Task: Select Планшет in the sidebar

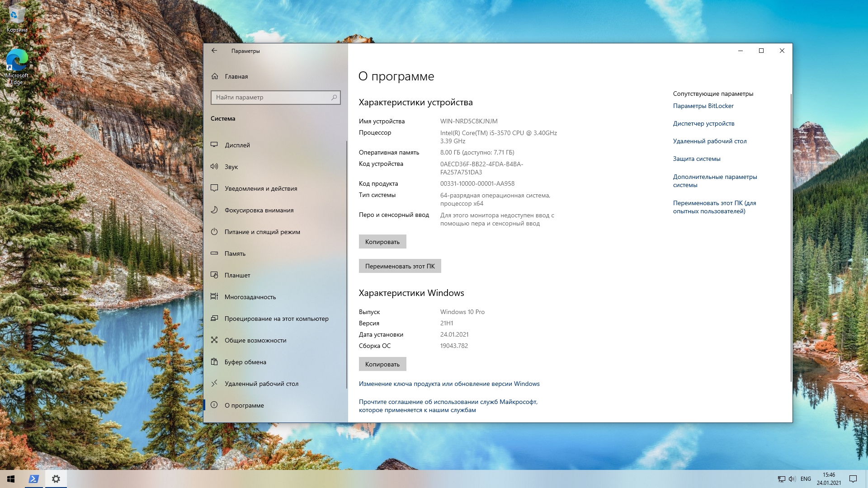Action: [275, 275]
